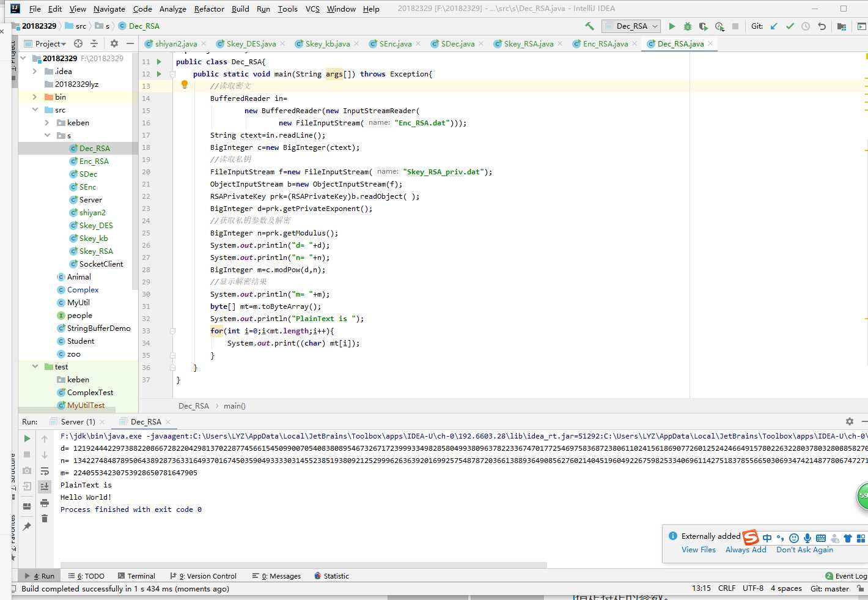
Task: Revert changes with the Git rollback arrow
Action: coord(822,26)
